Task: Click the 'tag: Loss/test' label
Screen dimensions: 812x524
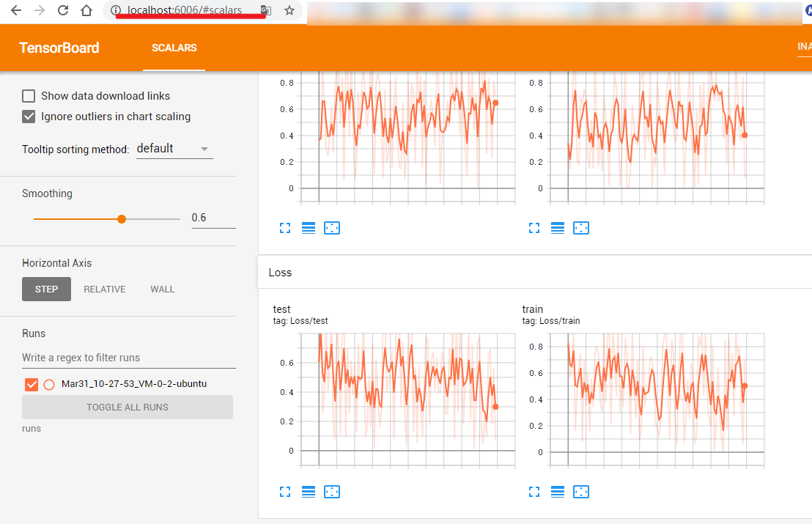Action: (x=300, y=321)
